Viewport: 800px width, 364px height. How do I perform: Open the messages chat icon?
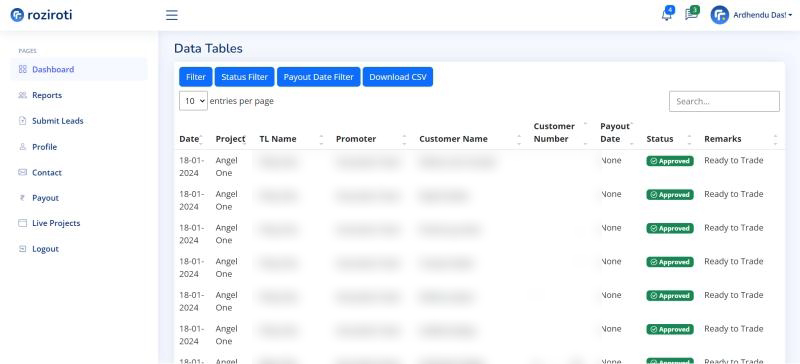691,14
